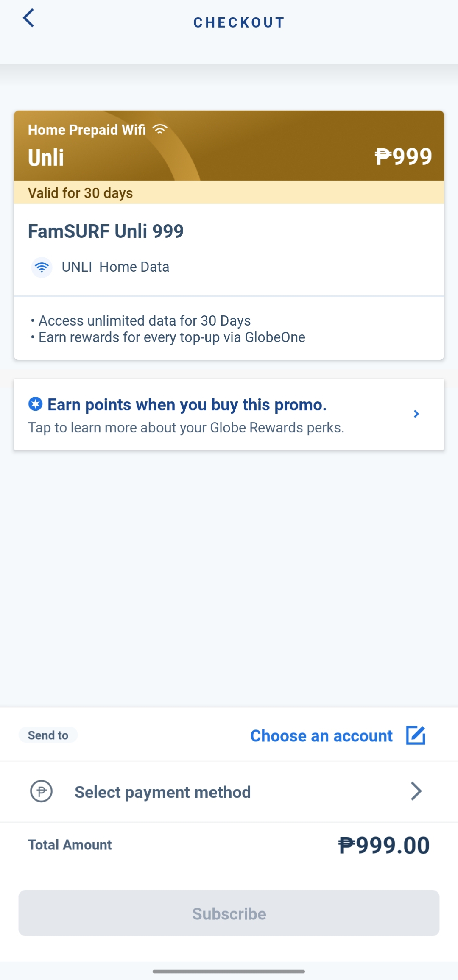Viewport: 458px width, 980px height.
Task: Tap the Valid for 30 days strip
Action: (229, 192)
